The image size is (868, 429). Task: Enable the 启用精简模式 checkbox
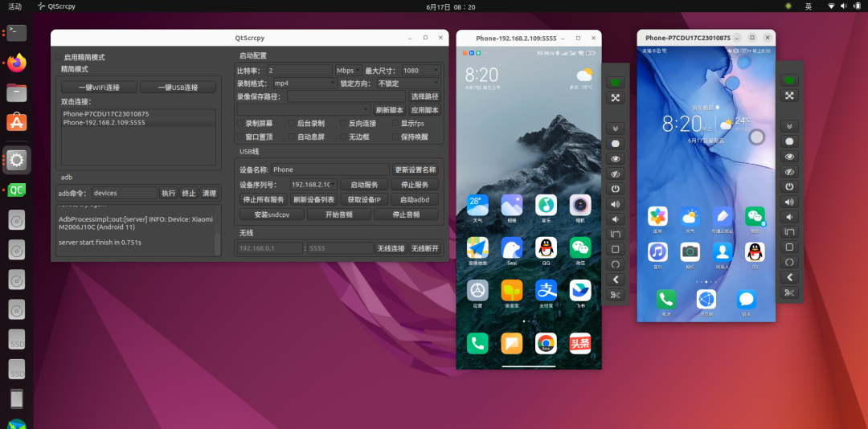59,57
